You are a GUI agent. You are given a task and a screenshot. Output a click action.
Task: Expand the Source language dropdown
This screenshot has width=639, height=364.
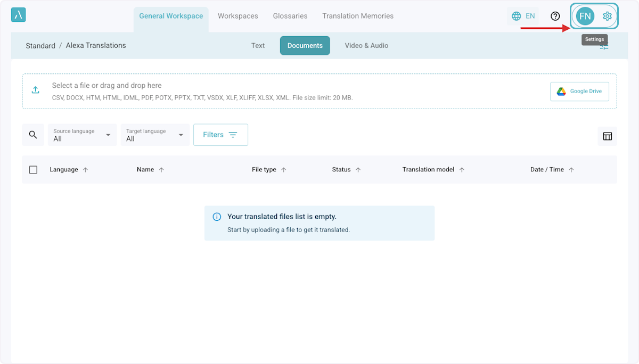pyautogui.click(x=82, y=135)
